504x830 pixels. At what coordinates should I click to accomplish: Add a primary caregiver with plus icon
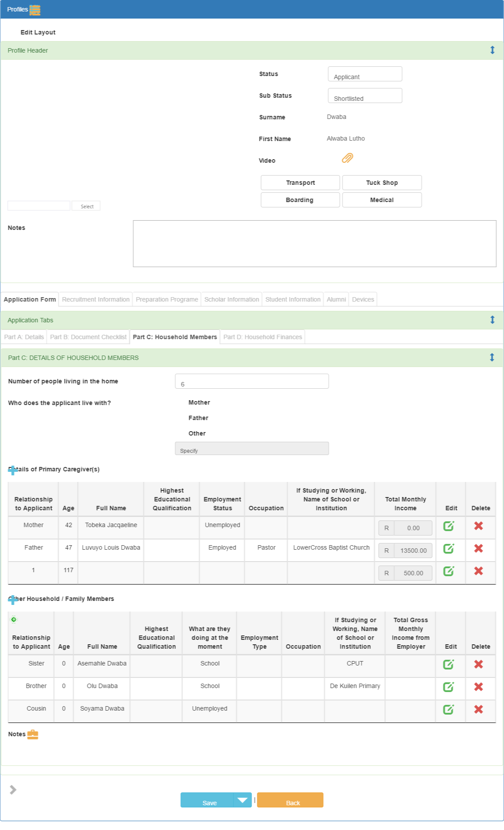(x=13, y=470)
